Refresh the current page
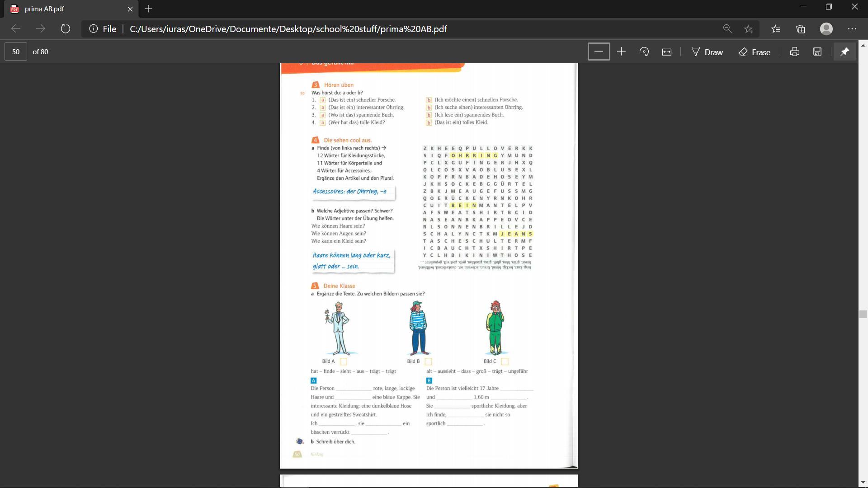This screenshot has width=868, height=488. point(66,29)
